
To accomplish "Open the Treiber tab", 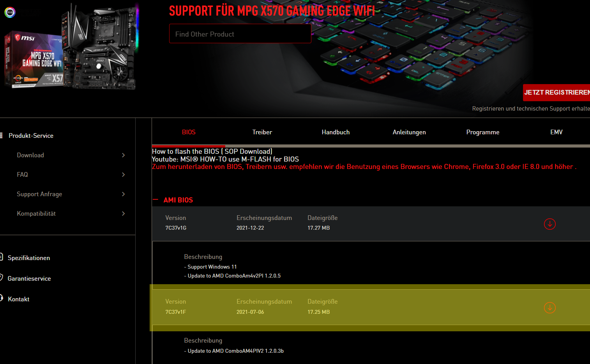I will (262, 132).
